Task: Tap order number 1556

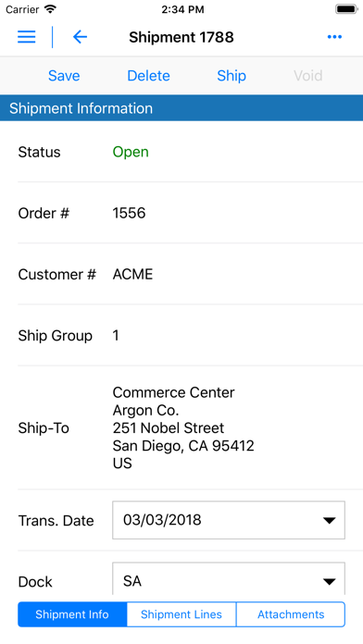Action: (129, 213)
